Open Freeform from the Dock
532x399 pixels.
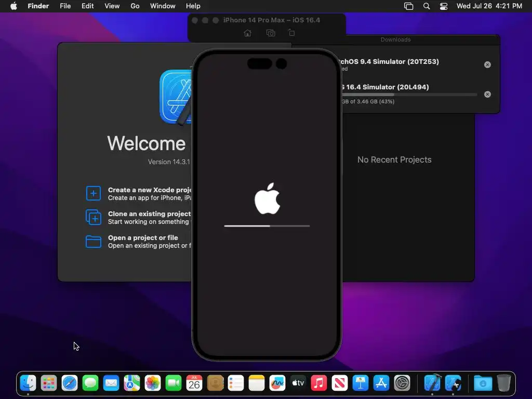277,383
